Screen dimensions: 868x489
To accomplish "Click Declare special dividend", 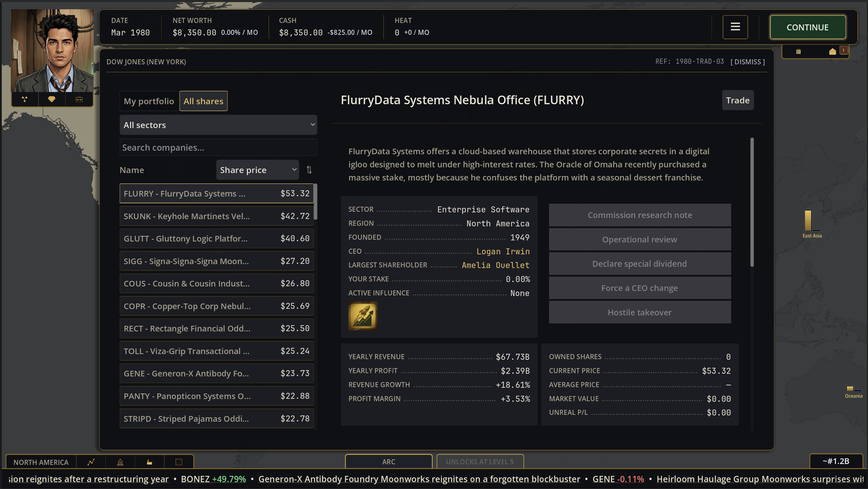I will 640,264.
